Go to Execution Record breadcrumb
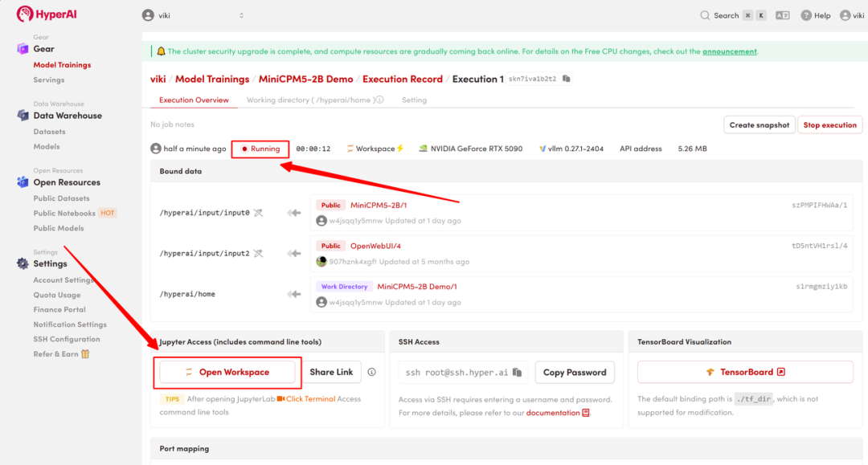The width and height of the screenshot is (868, 465). [x=403, y=79]
